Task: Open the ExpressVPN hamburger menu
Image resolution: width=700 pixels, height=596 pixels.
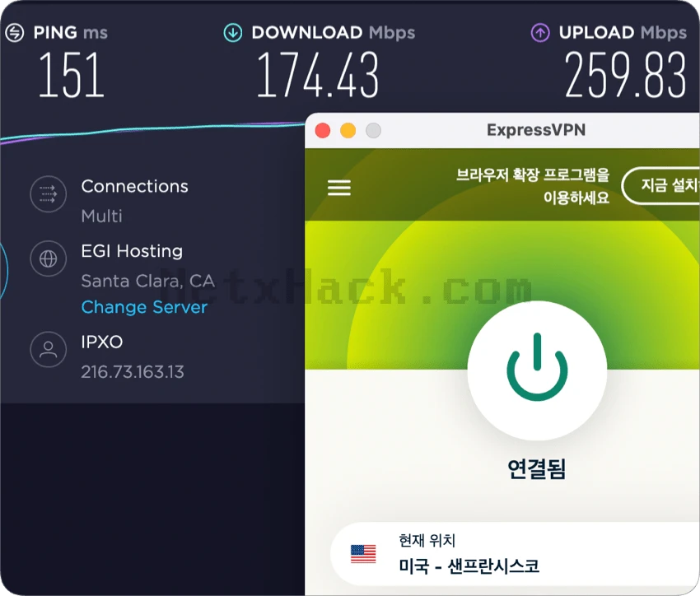Action: coord(339,188)
